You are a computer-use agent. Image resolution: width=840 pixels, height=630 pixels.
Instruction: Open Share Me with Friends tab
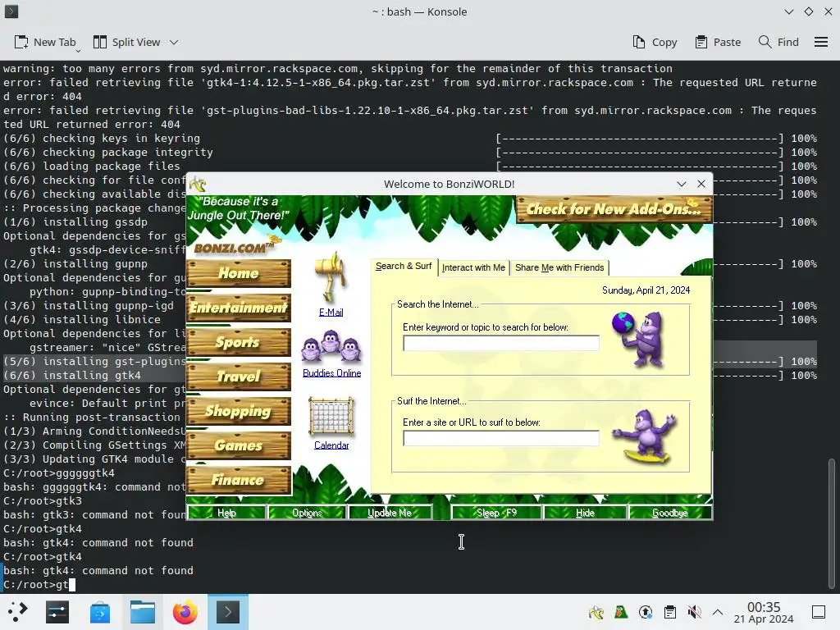point(559,267)
